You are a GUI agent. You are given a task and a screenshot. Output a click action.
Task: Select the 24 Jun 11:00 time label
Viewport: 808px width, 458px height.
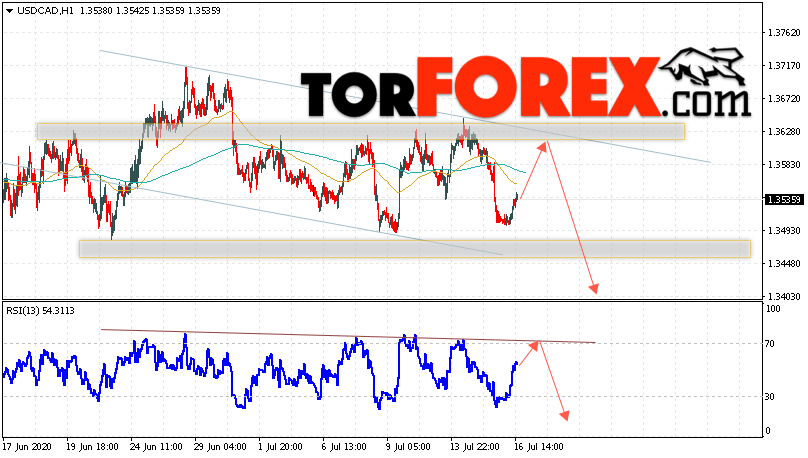[x=156, y=447]
